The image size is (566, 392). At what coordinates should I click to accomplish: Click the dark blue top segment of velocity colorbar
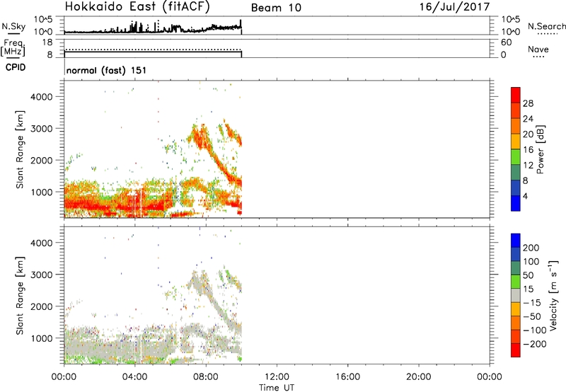pyautogui.click(x=516, y=241)
